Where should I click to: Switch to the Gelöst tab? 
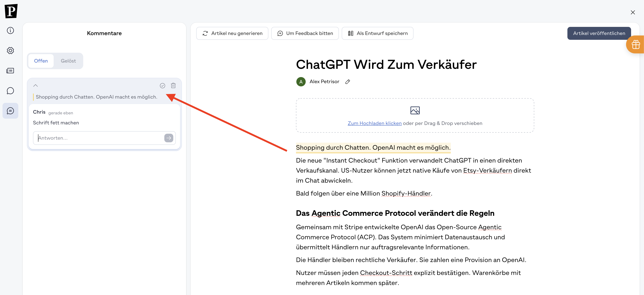[x=68, y=61]
